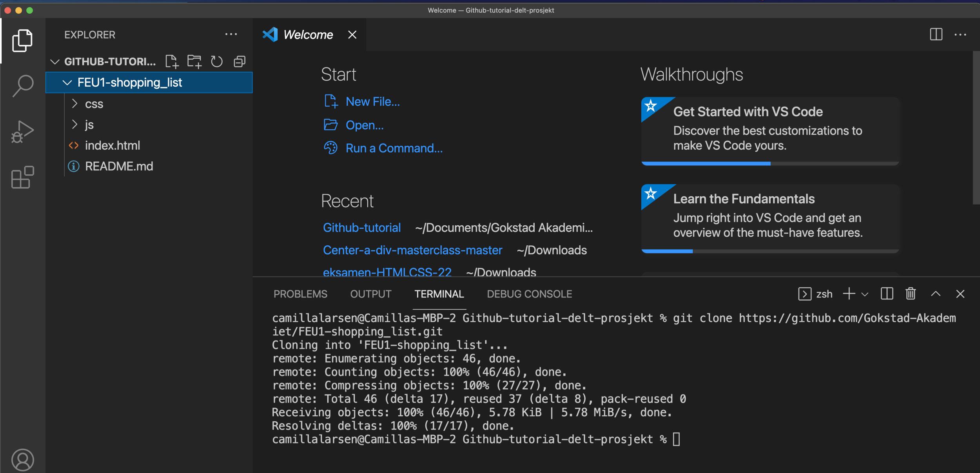Expand the js folder
Viewport: 980px width, 473px height.
[x=89, y=125]
